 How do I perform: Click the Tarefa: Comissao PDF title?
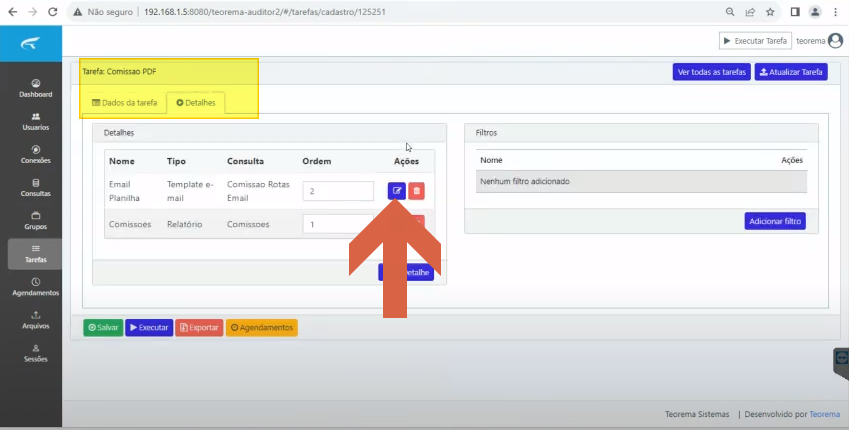coord(119,71)
